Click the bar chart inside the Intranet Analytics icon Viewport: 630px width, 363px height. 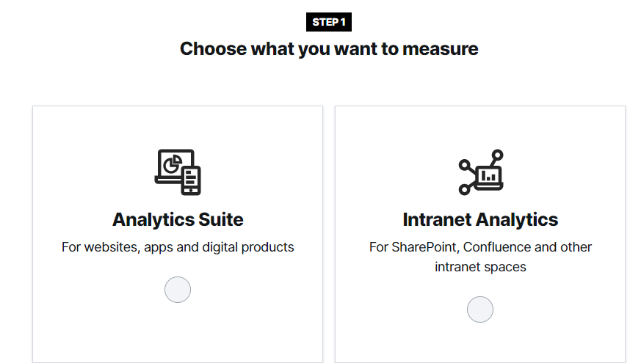click(489, 175)
